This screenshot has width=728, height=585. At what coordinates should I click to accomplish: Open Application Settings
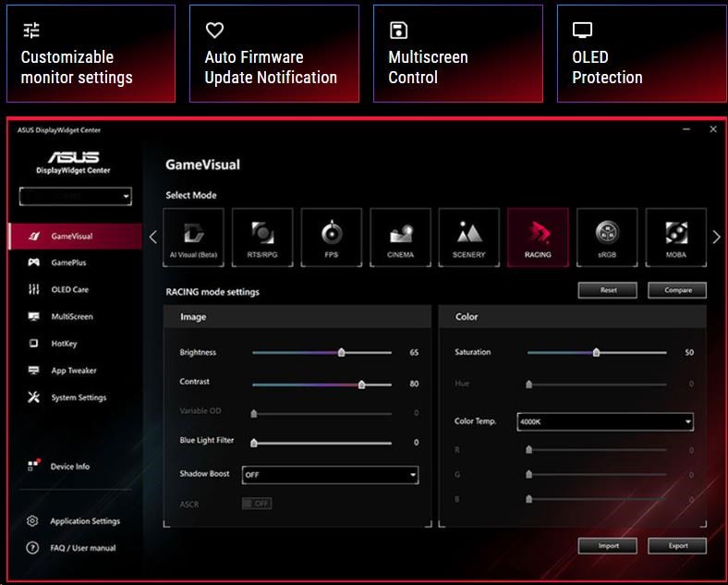tap(75, 521)
